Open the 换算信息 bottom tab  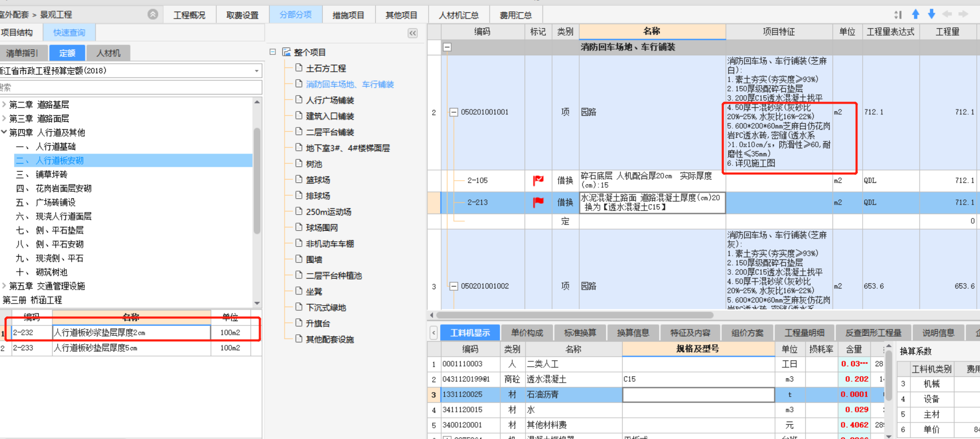point(633,333)
